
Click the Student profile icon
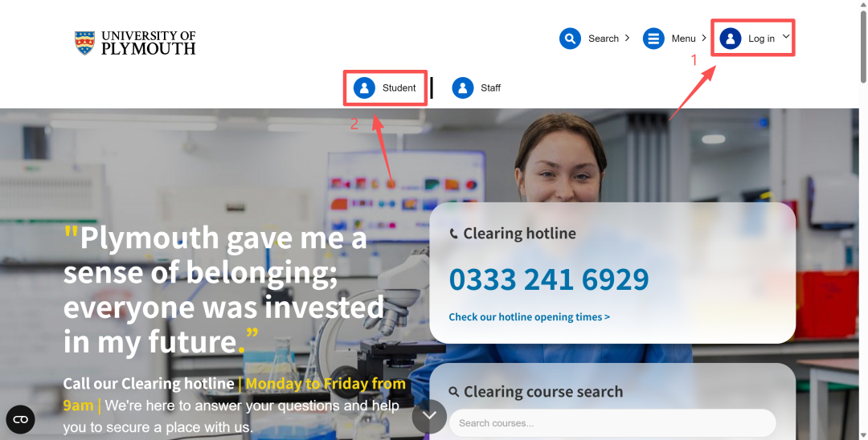[x=364, y=88]
